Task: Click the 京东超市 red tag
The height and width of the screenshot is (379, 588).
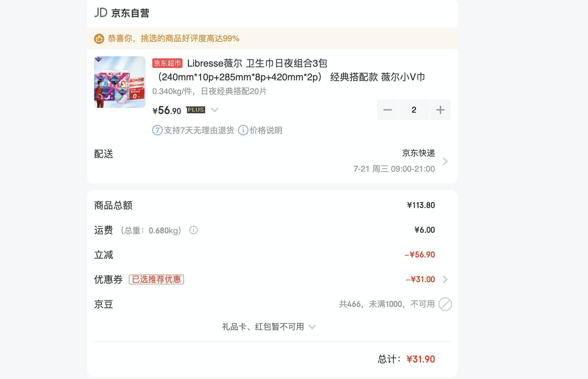Action: 167,63
